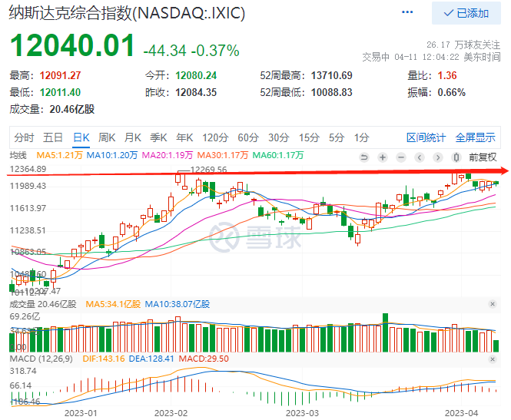
Task: Click the MACD:29.50 value
Action: coord(204,359)
